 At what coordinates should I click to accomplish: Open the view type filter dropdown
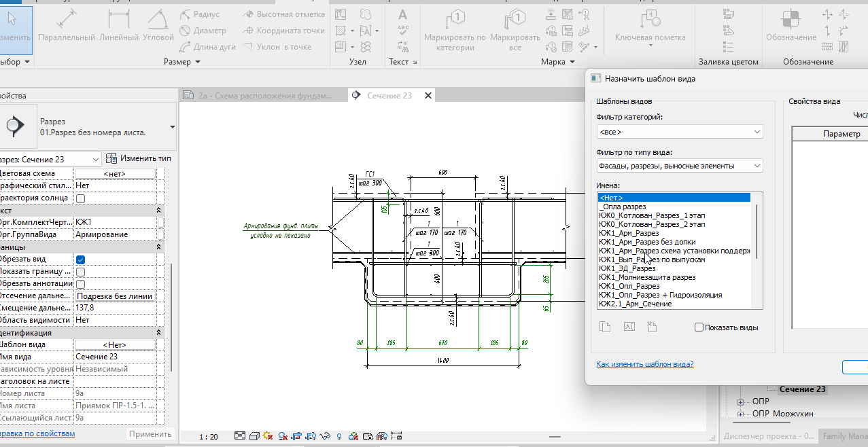(679, 166)
